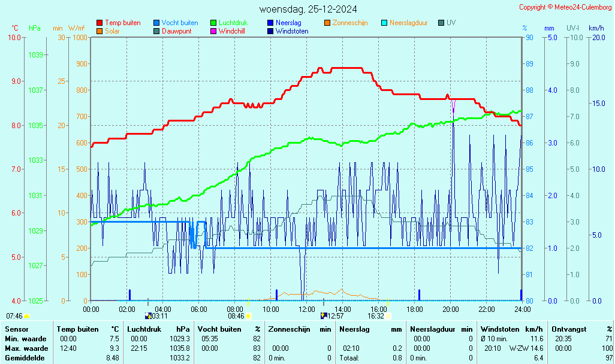Click the Zonneschijn legend label
This screenshot has height=364, width=615.
tap(350, 23)
